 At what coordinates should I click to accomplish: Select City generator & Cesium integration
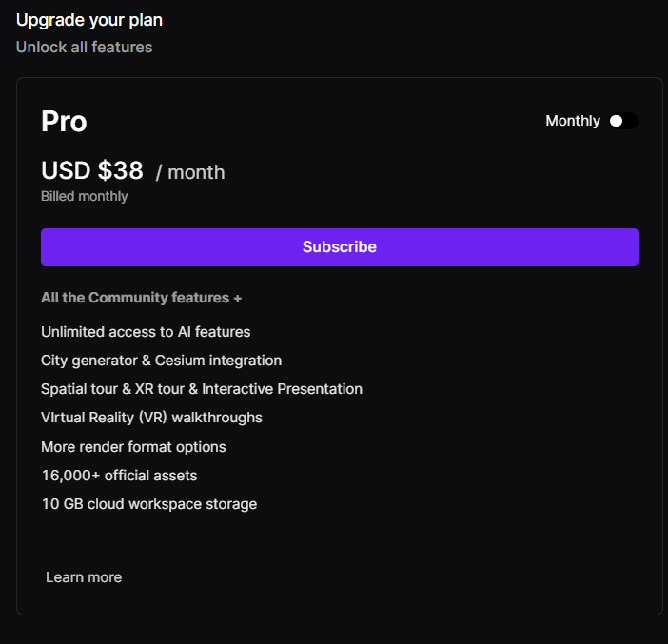(162, 361)
